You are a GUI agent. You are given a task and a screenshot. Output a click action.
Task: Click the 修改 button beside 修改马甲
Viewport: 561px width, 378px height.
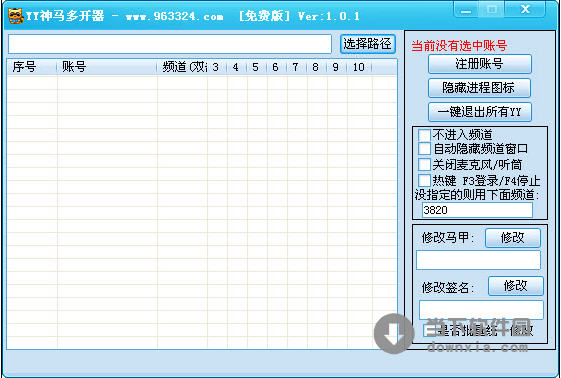(x=513, y=238)
